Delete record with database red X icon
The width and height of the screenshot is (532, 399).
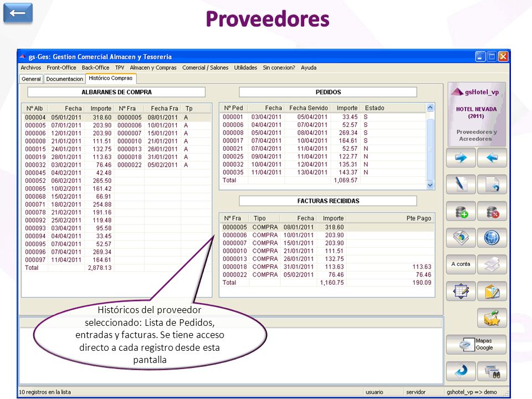tap(492, 211)
